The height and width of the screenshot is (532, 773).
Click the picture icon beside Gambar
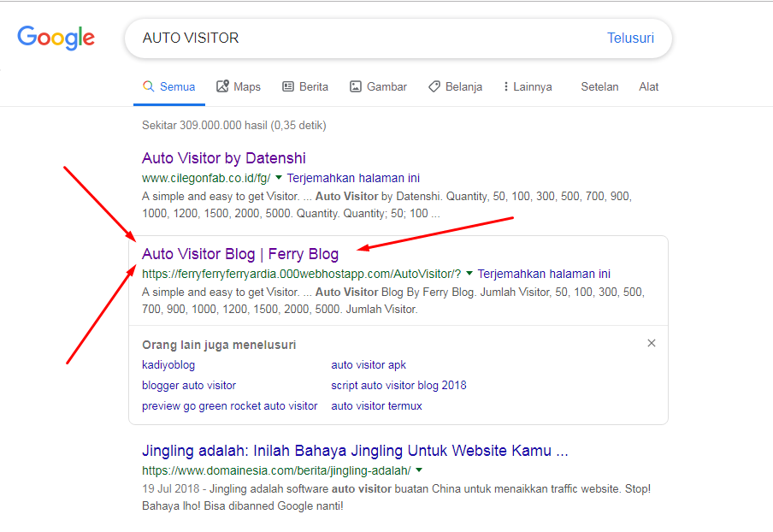pyautogui.click(x=356, y=86)
